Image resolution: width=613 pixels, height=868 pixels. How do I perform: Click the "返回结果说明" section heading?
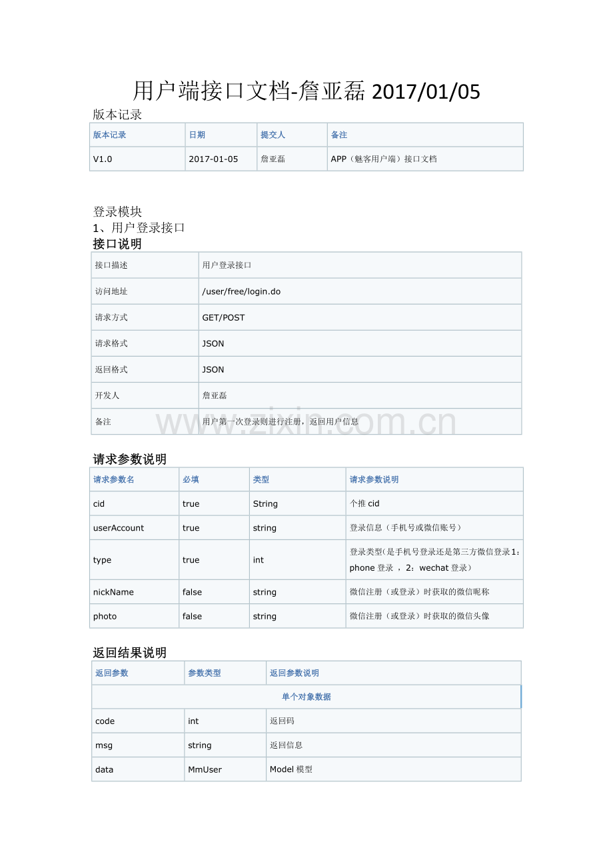point(129,653)
